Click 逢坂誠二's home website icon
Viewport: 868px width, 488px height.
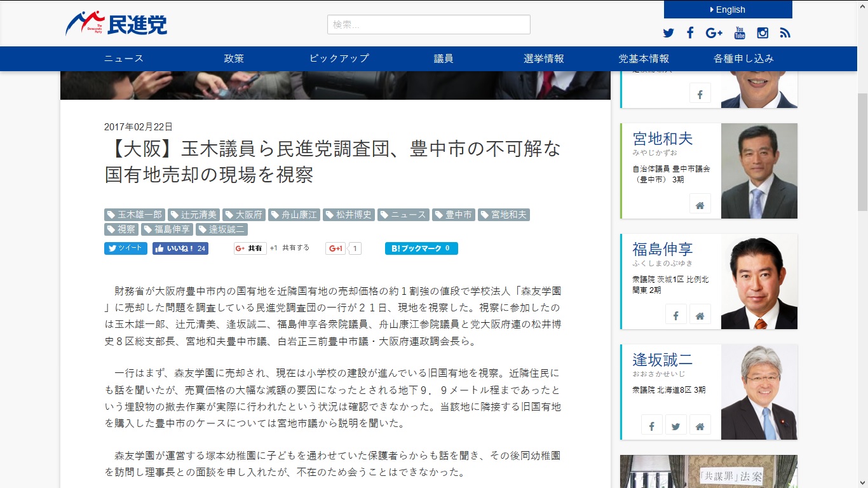pos(700,425)
